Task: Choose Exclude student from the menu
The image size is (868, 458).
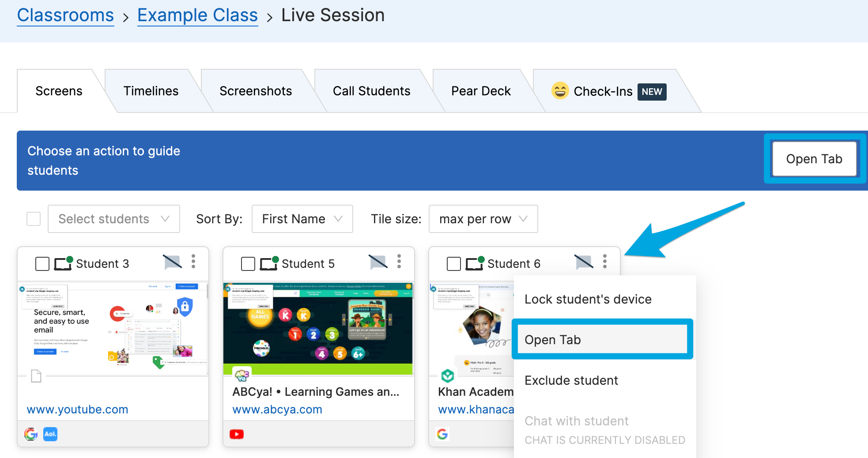Action: [x=605, y=380]
